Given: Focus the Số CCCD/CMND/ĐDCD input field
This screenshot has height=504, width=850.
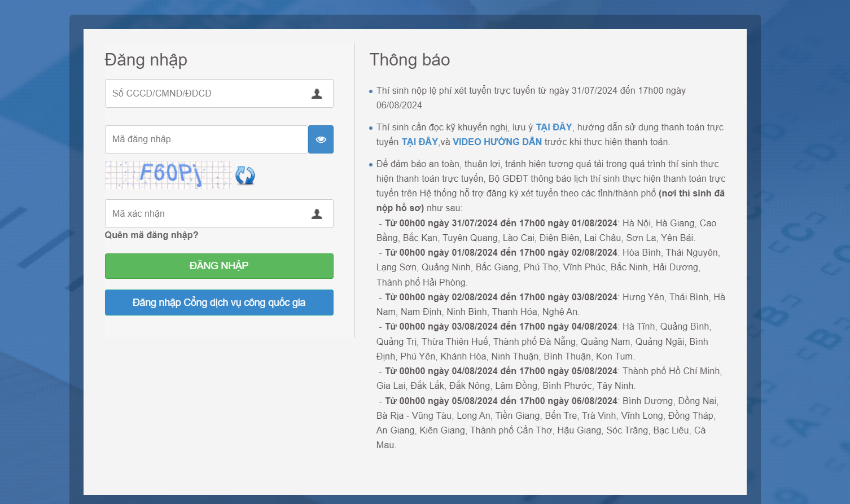Looking at the screenshot, I should 219,94.
